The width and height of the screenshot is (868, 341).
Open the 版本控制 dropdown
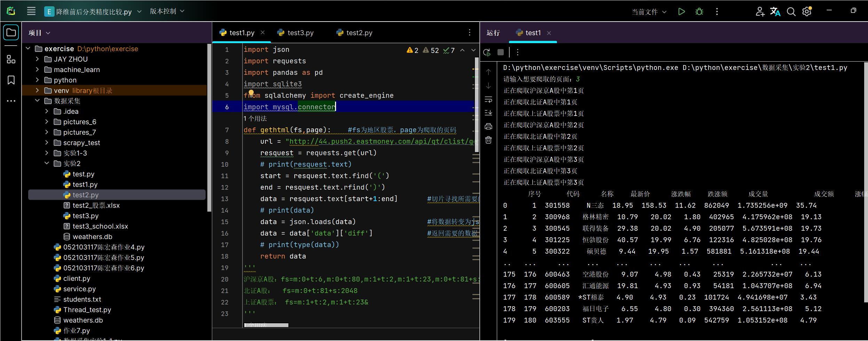tap(167, 11)
